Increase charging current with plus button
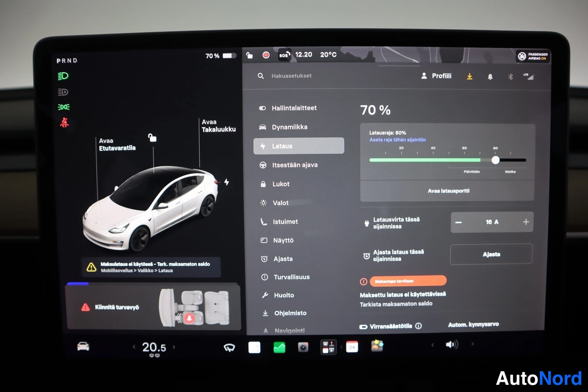 526,222
